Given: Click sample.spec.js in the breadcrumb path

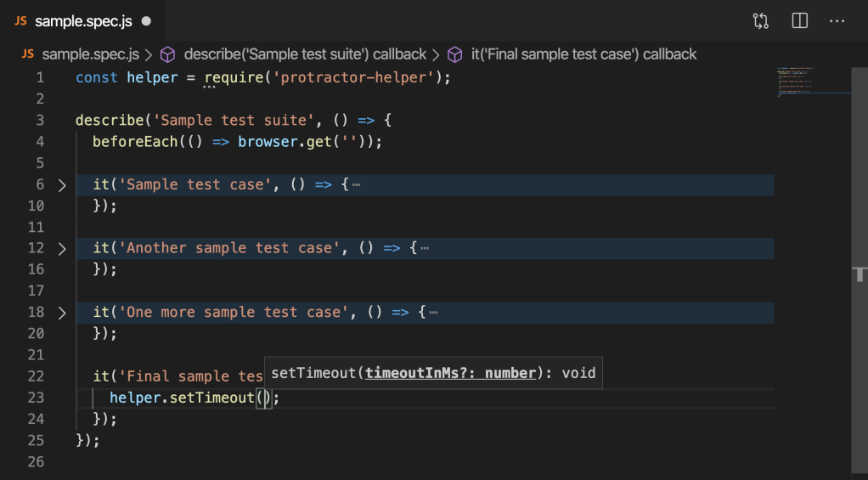Looking at the screenshot, I should click(x=90, y=54).
